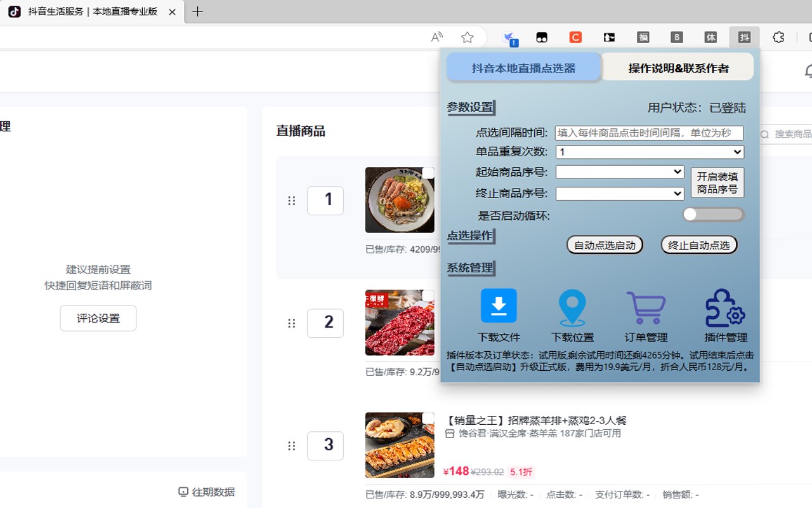The height and width of the screenshot is (508, 812).
Task: Click the 点选间隔时间 input field
Action: (x=649, y=134)
